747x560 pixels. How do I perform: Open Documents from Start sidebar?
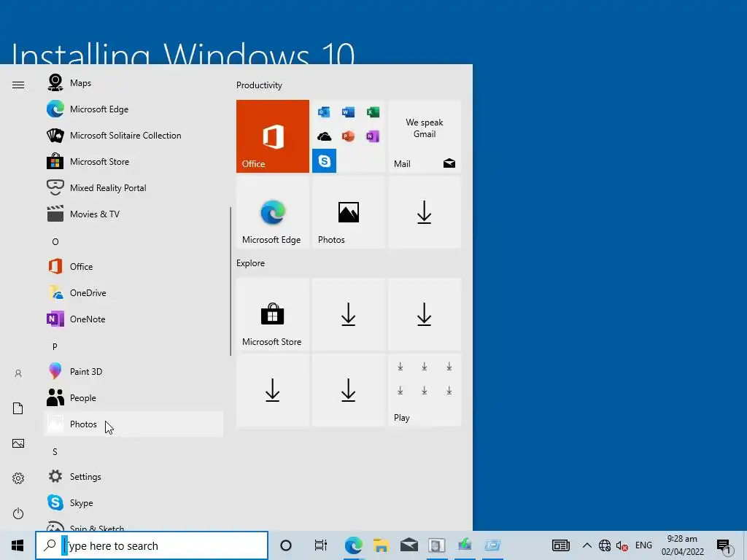pyautogui.click(x=18, y=408)
